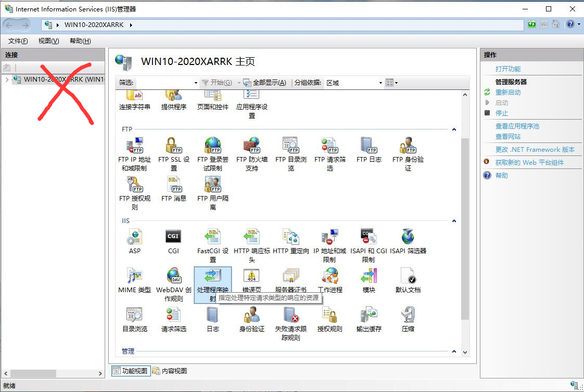This screenshot has width=584, height=392.
Task: Open FTP 授权规则 feature
Action: pos(134,193)
